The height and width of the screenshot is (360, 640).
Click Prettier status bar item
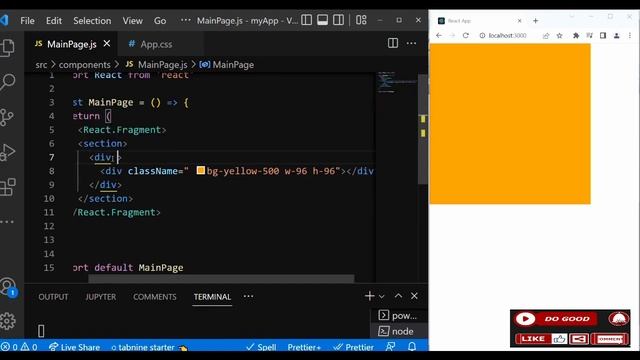[353, 347]
